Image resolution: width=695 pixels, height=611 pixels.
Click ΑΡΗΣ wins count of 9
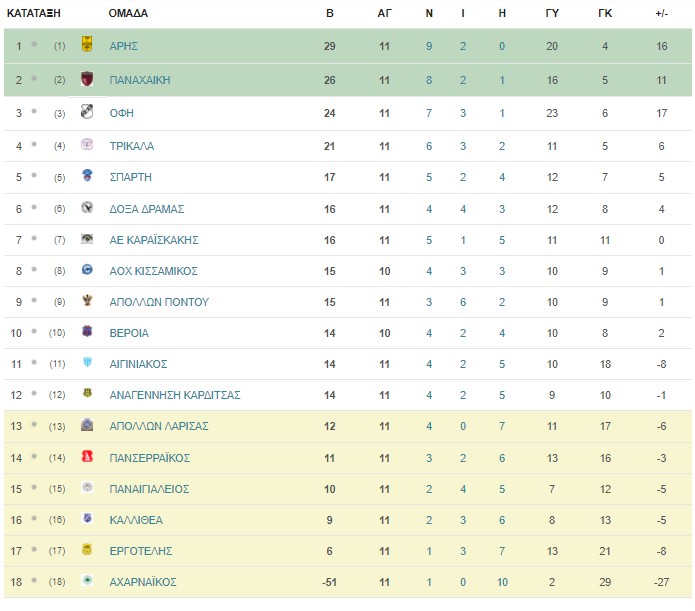(429, 46)
